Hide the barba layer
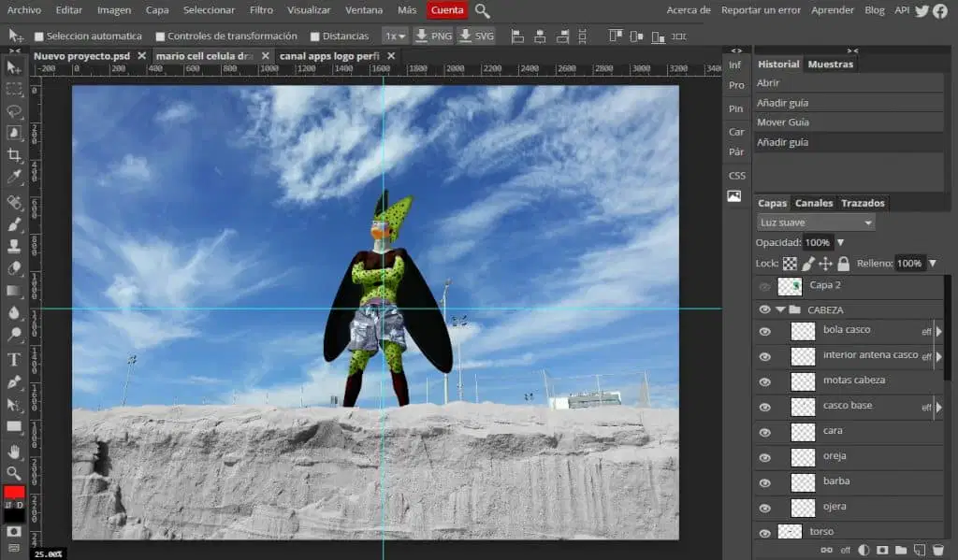 point(764,483)
